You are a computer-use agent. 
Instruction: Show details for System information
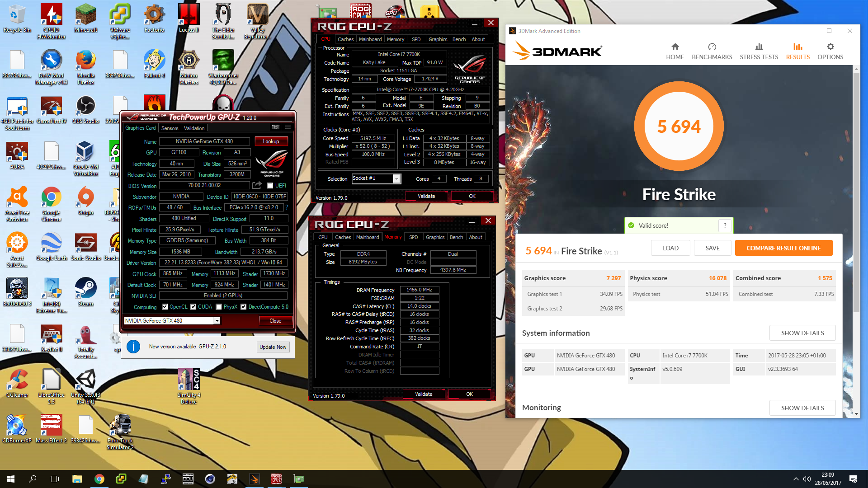pos(803,333)
